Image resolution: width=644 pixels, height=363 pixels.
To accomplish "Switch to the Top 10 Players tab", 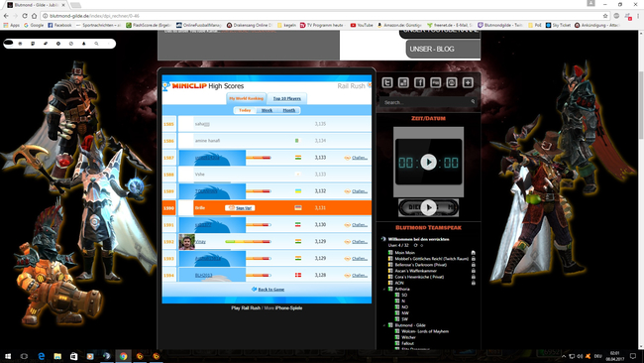I will tap(287, 98).
